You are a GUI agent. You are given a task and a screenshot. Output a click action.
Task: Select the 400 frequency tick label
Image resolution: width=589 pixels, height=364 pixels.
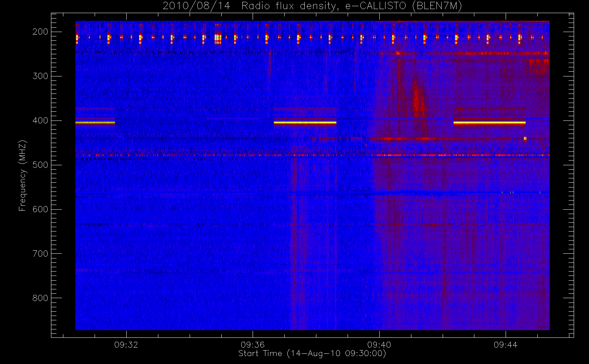point(40,120)
